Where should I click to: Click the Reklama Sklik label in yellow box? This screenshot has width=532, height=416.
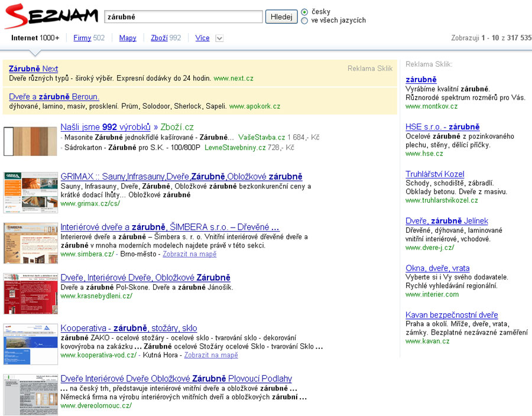[x=370, y=69]
